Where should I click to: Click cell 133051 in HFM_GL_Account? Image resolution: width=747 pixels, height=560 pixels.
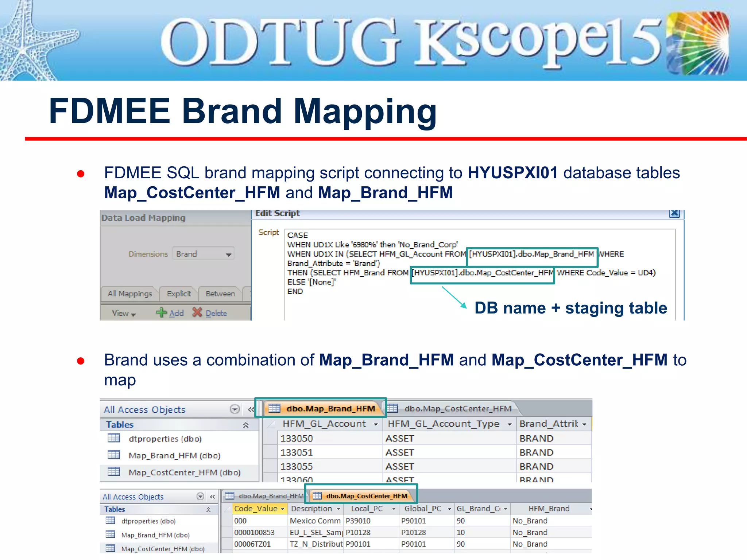[330, 452]
